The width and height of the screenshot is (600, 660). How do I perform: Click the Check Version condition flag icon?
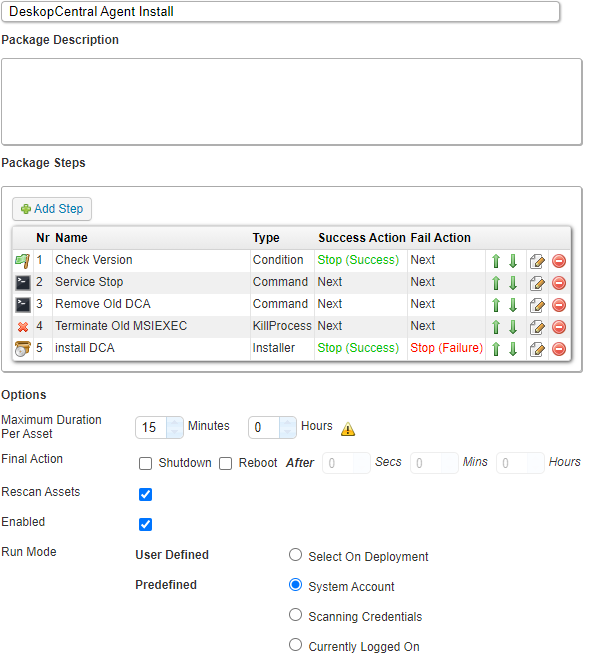tap(23, 261)
